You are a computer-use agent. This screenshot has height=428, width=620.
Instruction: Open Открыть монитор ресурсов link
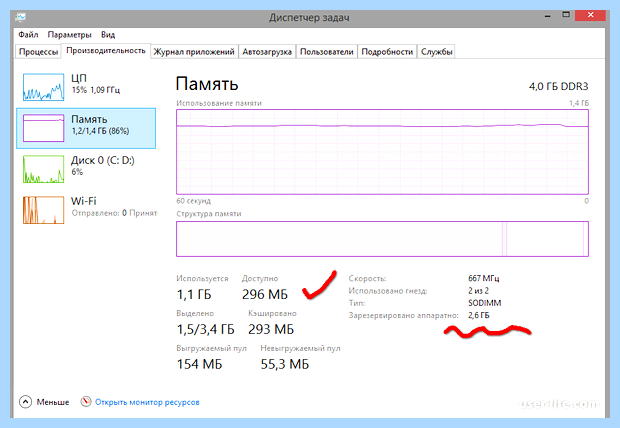(x=147, y=402)
